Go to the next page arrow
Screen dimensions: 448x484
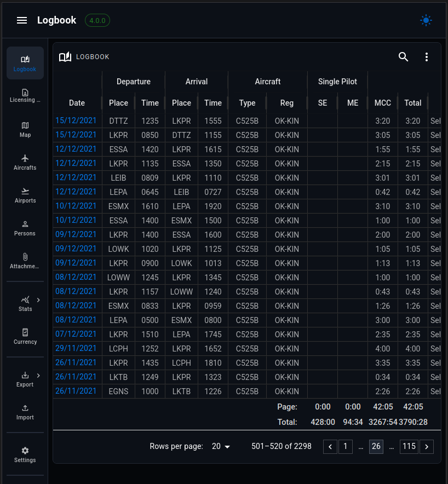coord(427,447)
